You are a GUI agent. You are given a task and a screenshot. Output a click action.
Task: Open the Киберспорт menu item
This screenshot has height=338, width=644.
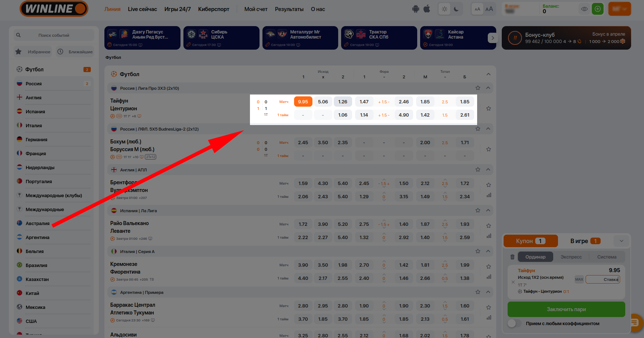214,9
